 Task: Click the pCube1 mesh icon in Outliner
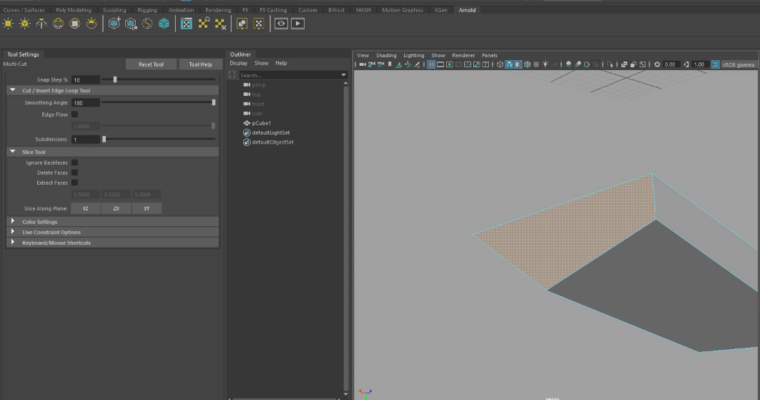(x=246, y=123)
